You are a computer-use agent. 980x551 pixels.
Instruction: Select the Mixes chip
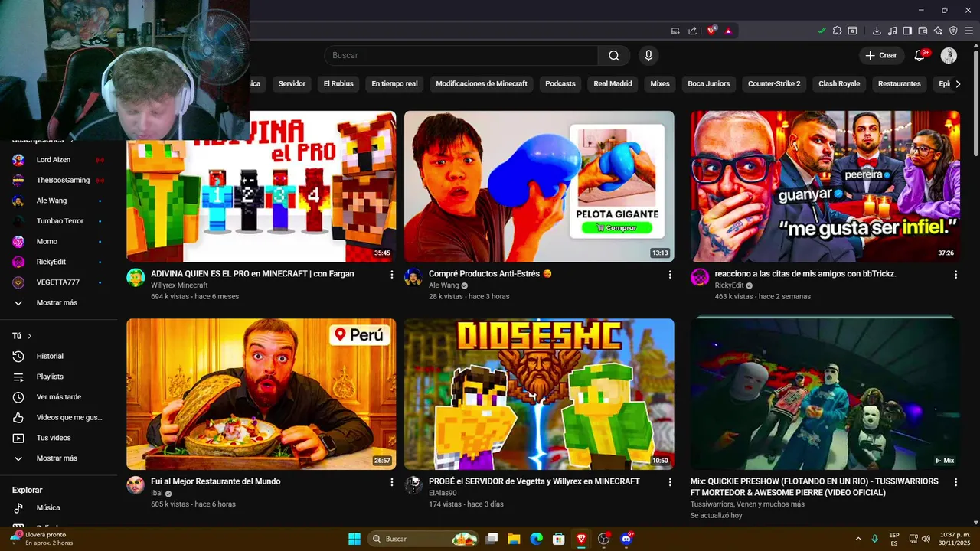[660, 83]
